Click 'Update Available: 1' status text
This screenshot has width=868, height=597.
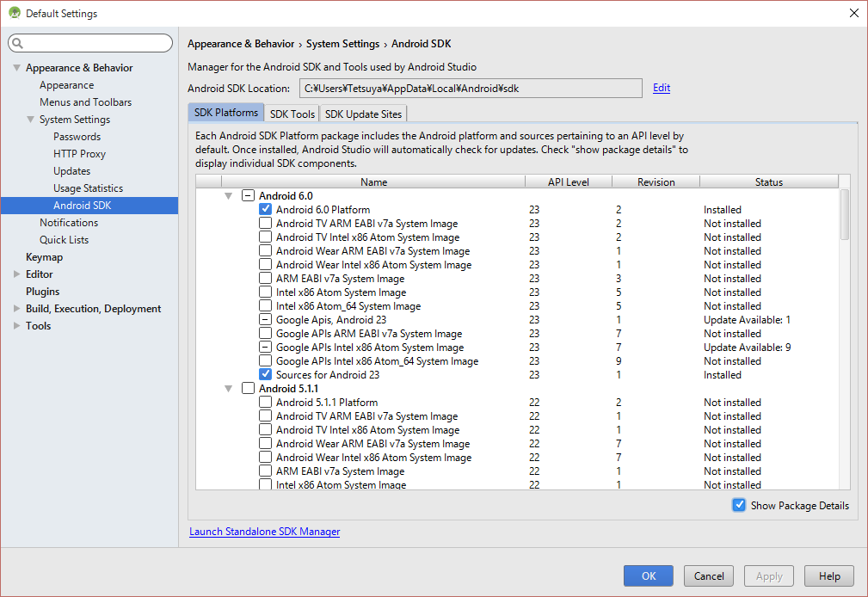pyautogui.click(x=747, y=319)
